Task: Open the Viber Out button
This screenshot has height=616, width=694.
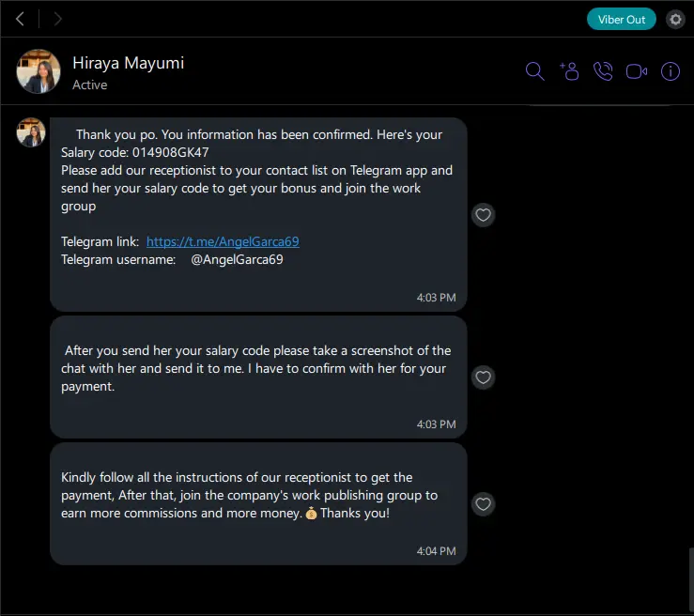Action: (621, 20)
